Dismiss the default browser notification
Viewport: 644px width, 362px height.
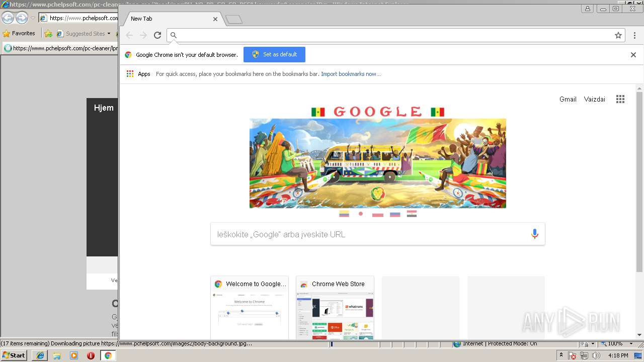point(633,55)
